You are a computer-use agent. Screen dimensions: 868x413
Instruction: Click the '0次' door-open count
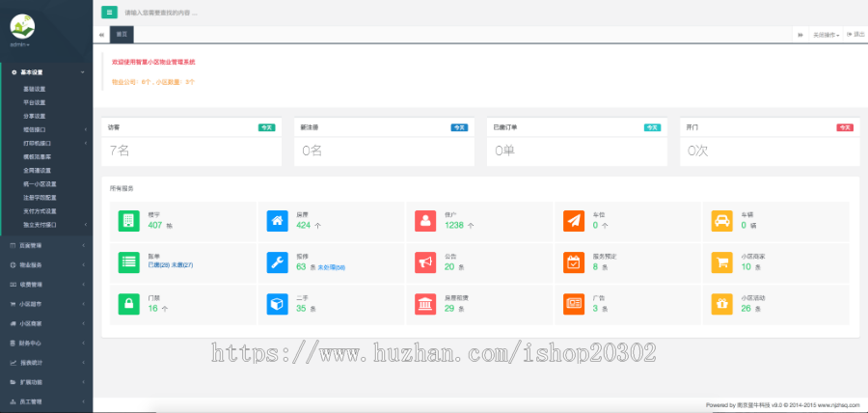[x=698, y=151]
